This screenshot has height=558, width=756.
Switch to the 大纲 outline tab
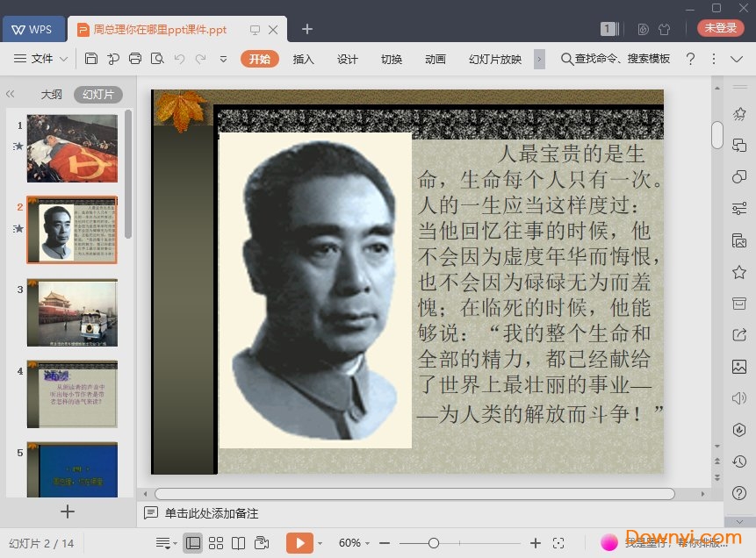click(51, 95)
